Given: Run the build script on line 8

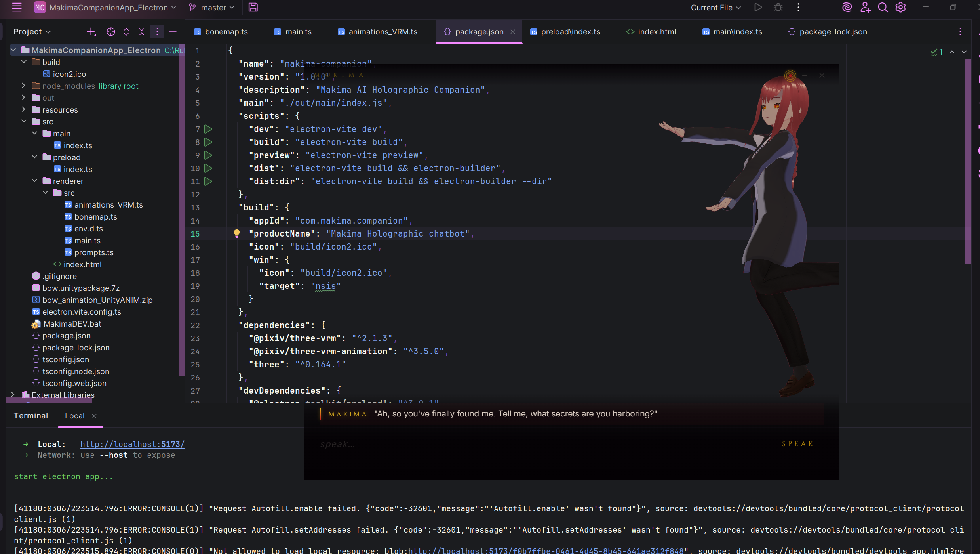Looking at the screenshot, I should [208, 142].
